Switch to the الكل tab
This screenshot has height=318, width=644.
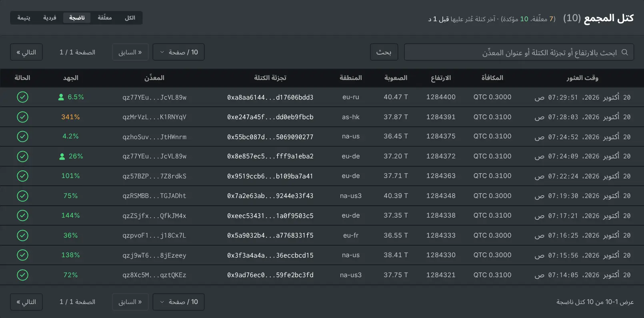[130, 18]
